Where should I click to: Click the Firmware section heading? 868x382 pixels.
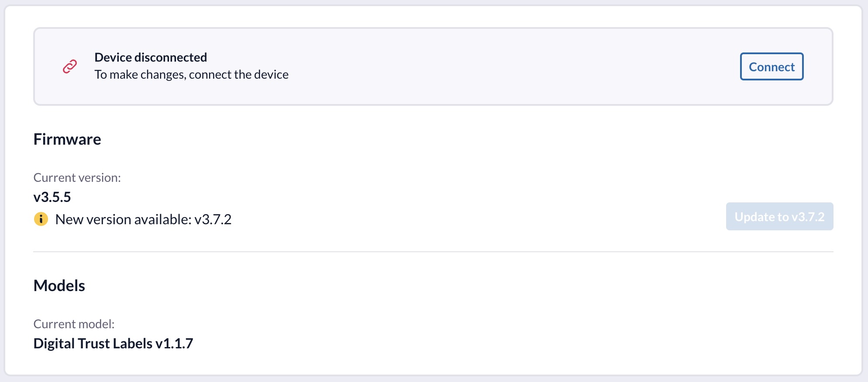(x=67, y=139)
